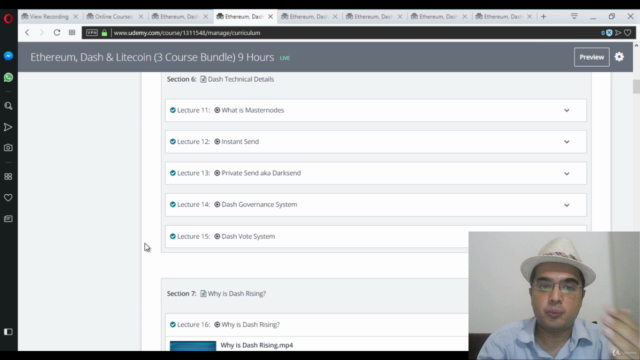Image resolution: width=640 pixels, height=360 pixels.
Task: Expand Lecture 13 Private Send aka Darksend
Action: coord(567,173)
